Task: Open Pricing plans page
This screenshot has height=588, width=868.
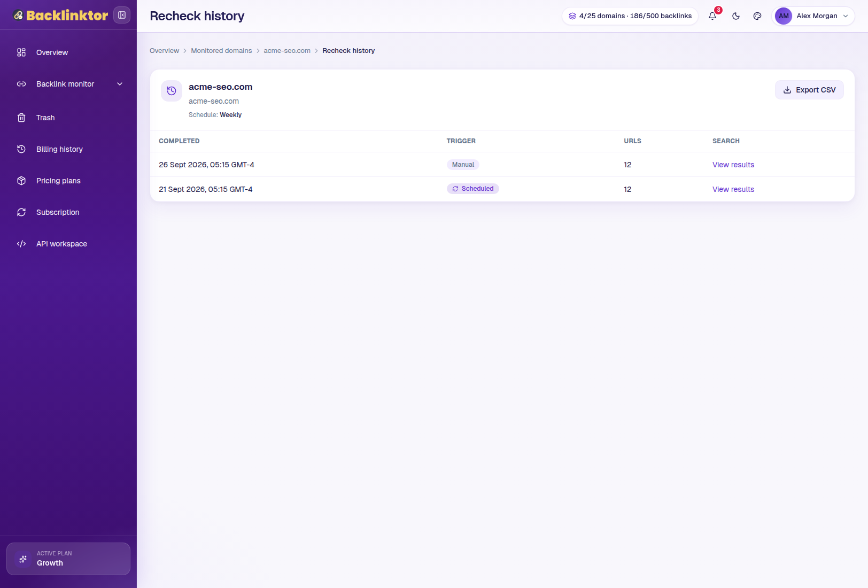Action: coord(68,181)
